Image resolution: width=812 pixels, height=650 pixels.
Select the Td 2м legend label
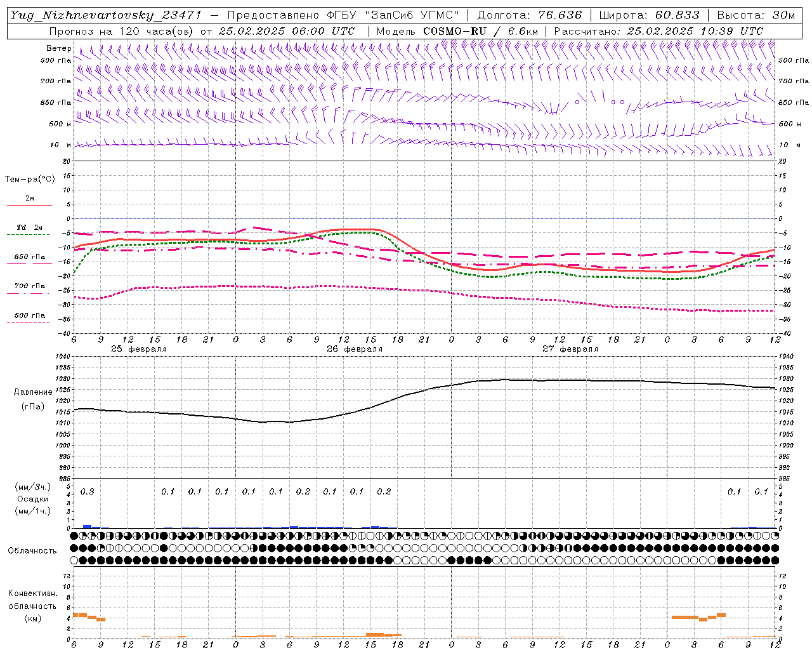coord(29,227)
